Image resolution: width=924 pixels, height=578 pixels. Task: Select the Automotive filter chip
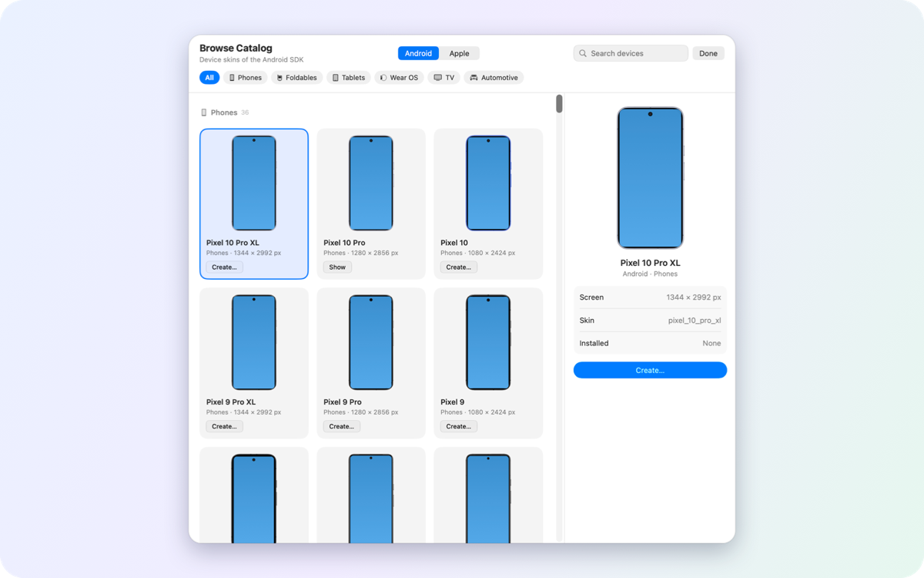[x=494, y=78]
